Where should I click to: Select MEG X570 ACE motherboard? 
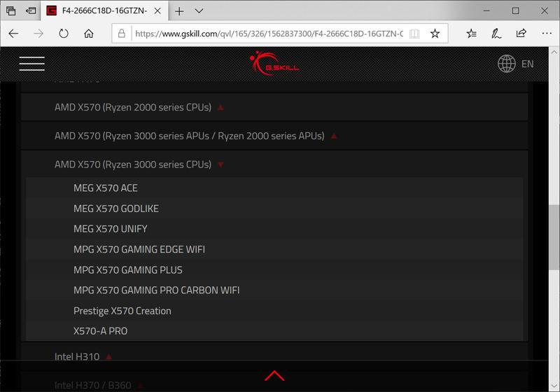point(274,188)
